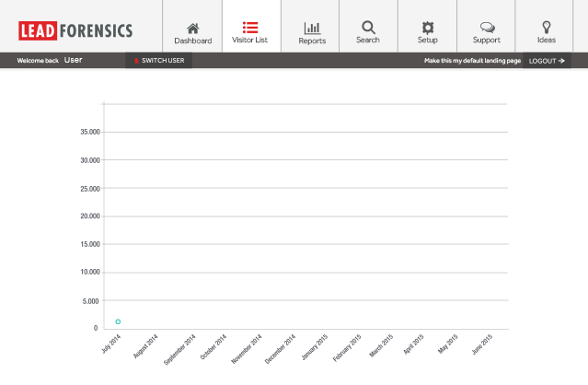The height and width of the screenshot is (385, 588).
Task: Log out using the Logout button
Action: click(547, 61)
